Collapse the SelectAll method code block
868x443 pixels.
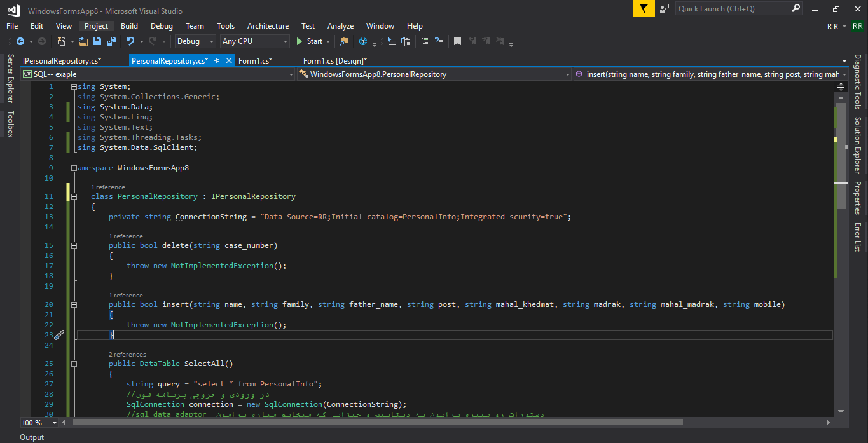[74, 364]
